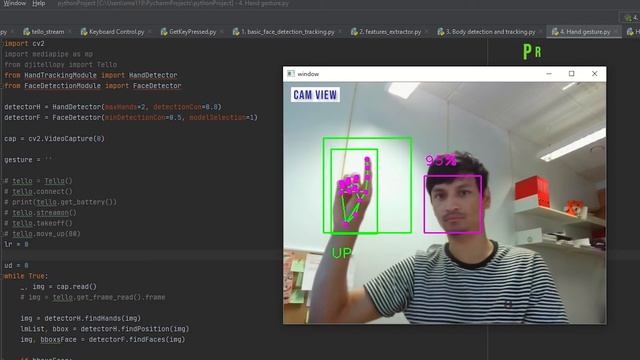Click the app icon in the 'window' title bar

pos(291,73)
